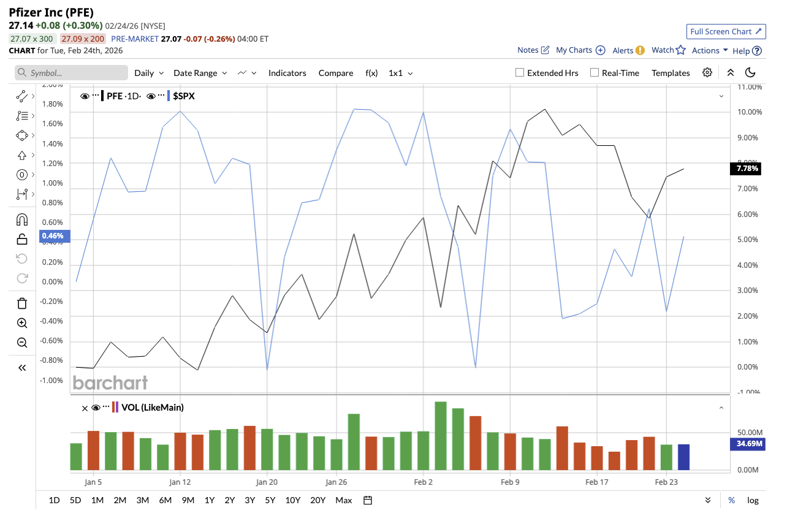Collapse the main chart legend

pos(721,96)
